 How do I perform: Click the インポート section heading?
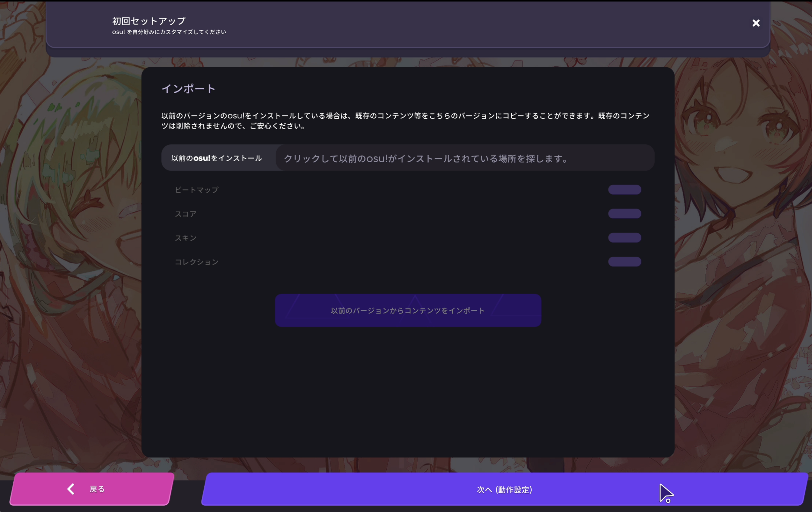coord(188,89)
